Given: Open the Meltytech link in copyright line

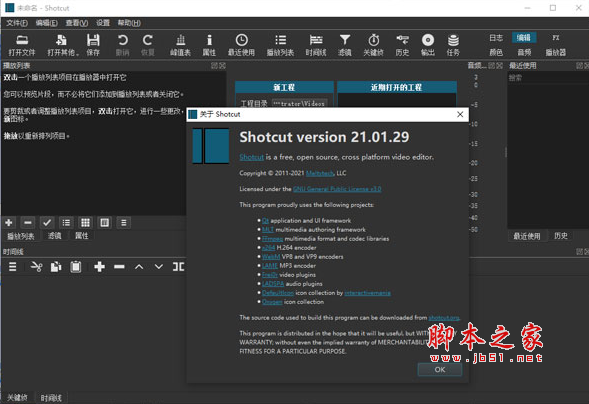Looking at the screenshot, I should click(320, 173).
